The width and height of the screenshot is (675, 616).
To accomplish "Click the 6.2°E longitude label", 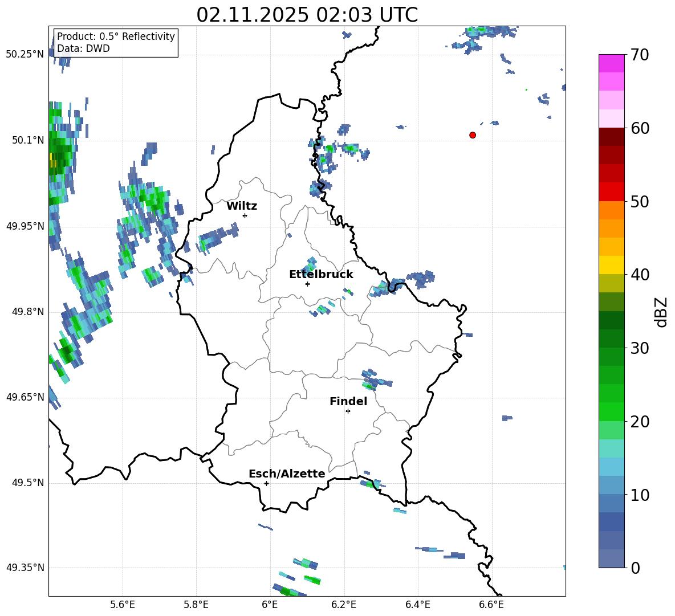I will click(344, 605).
